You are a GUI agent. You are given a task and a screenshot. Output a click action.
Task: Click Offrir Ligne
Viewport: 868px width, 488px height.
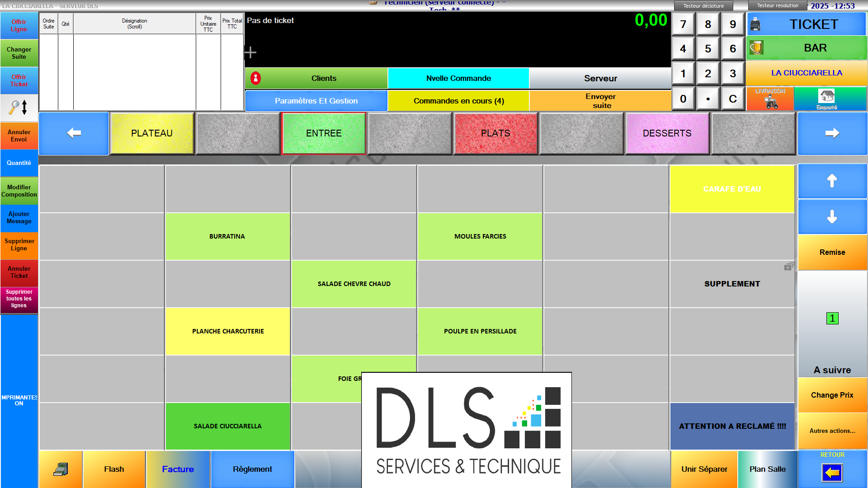19,25
